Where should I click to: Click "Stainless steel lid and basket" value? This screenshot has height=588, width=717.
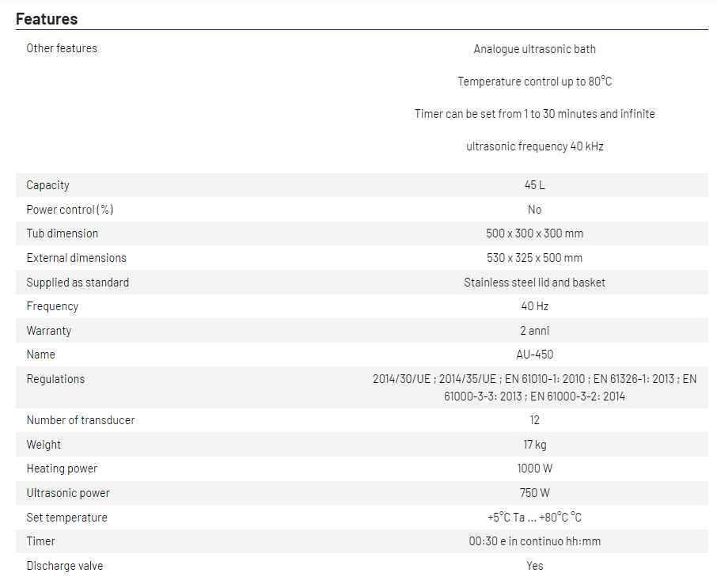pyautogui.click(x=535, y=283)
